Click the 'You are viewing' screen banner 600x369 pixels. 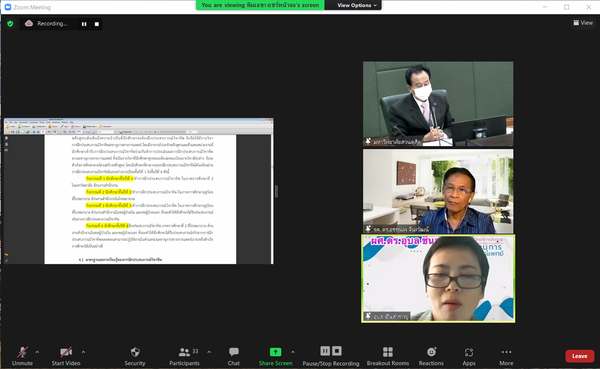click(x=260, y=5)
